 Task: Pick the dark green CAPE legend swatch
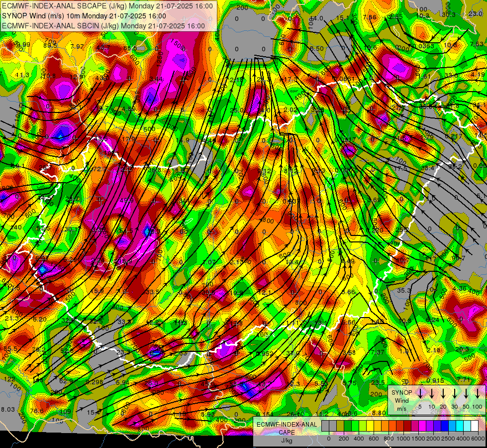pos(348,426)
